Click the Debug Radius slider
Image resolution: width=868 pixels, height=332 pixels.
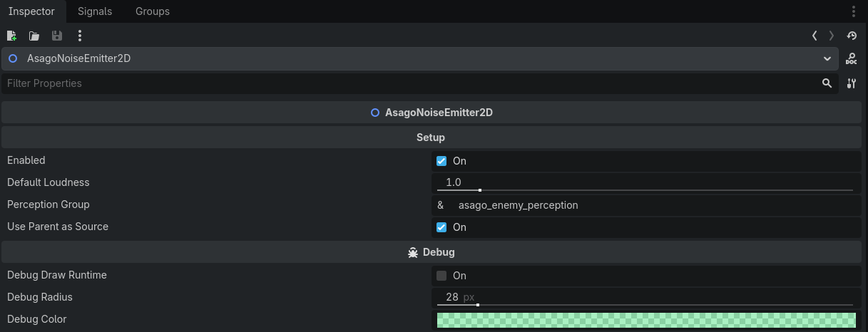point(645,305)
